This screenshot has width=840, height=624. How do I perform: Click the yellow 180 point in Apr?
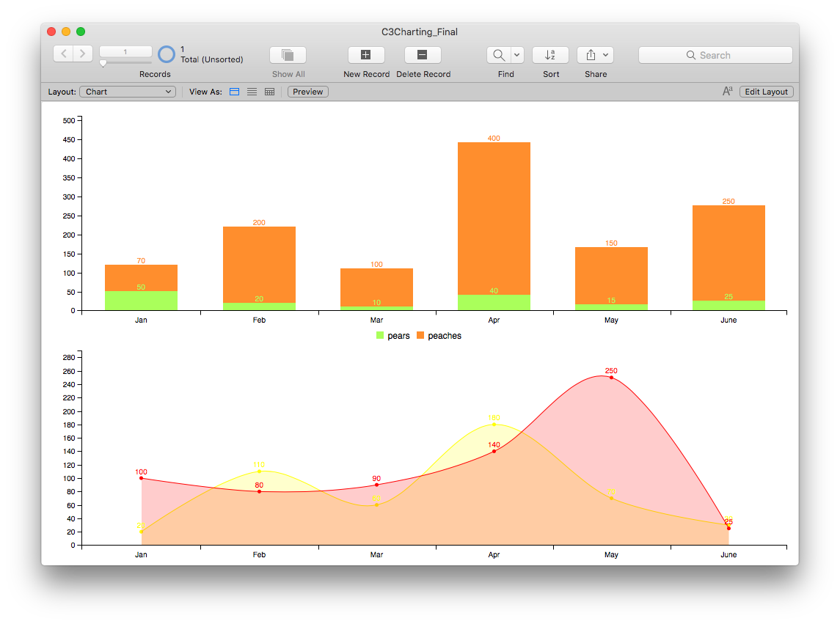[494, 425]
